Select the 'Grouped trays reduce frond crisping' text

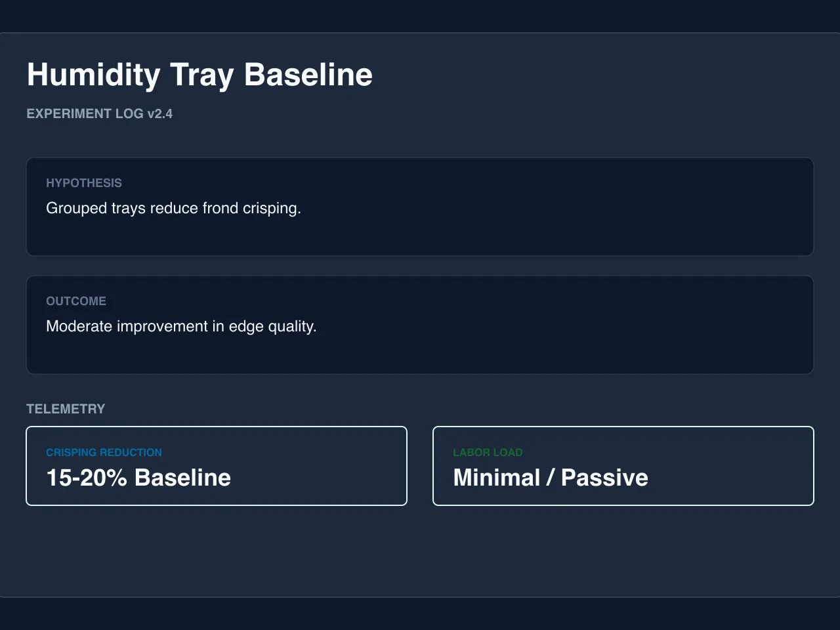click(173, 208)
